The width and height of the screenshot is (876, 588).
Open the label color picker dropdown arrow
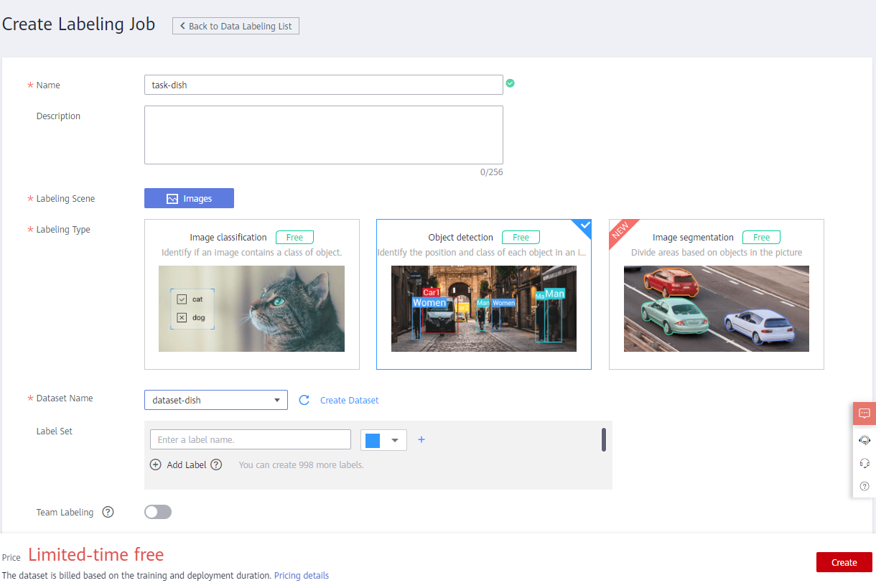point(394,440)
